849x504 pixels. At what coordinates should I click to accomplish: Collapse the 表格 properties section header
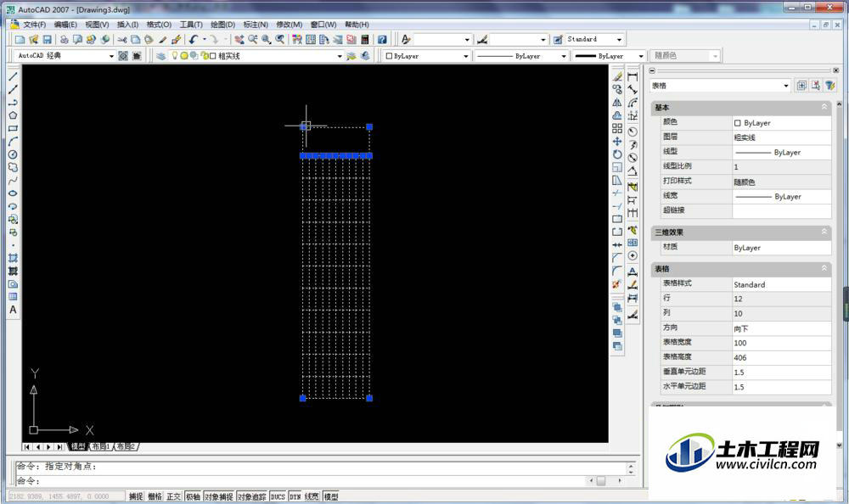coord(824,268)
